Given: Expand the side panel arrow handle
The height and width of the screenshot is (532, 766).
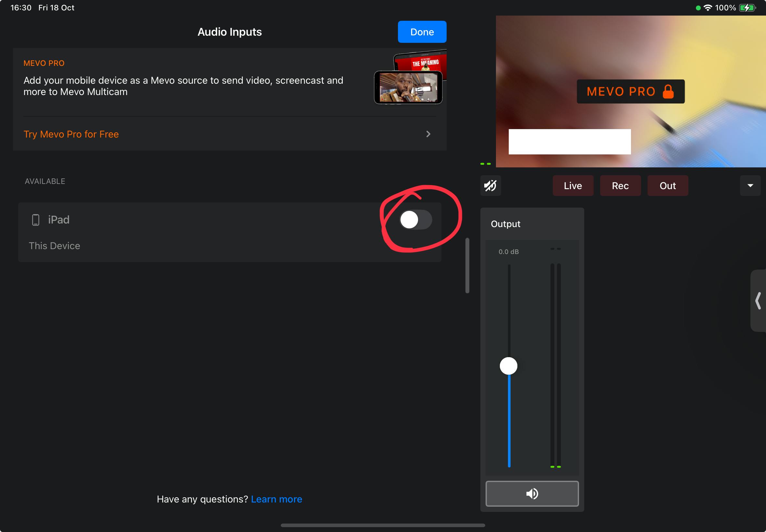Looking at the screenshot, I should (758, 301).
